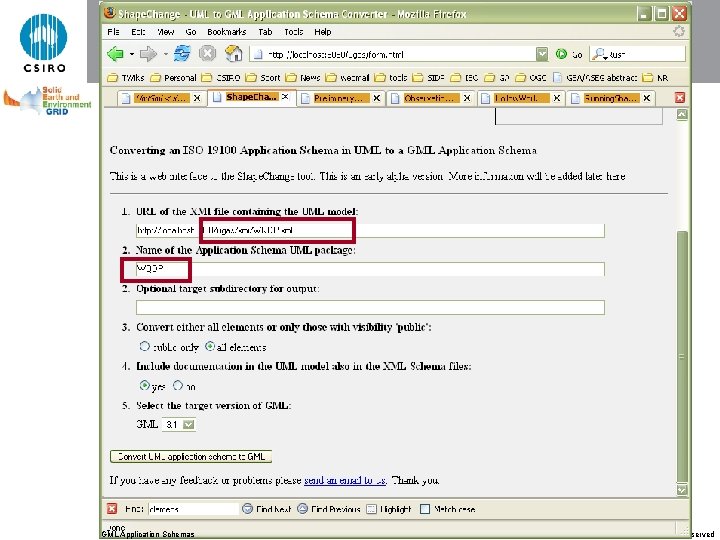
Task: Open the Sport bookmark folder
Action: [263, 78]
